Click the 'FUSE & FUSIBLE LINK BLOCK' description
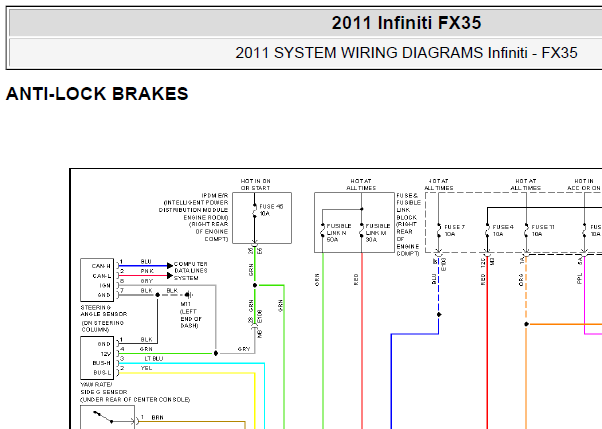The image size is (602, 429). coord(408,224)
